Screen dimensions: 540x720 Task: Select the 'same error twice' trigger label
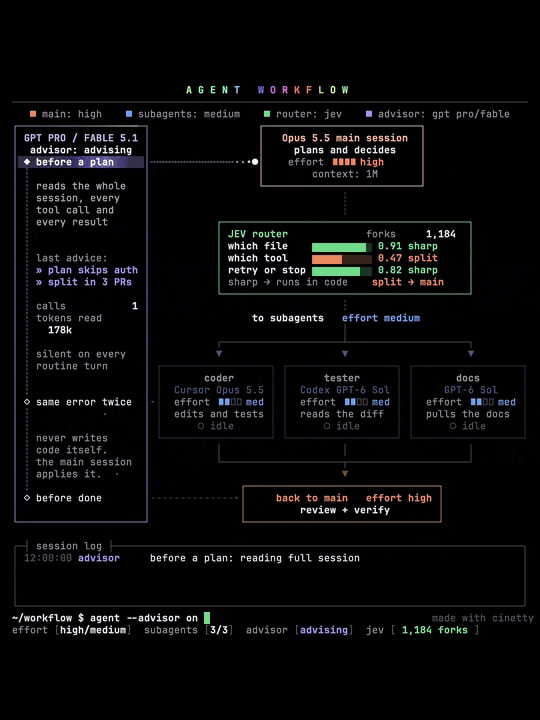point(84,402)
